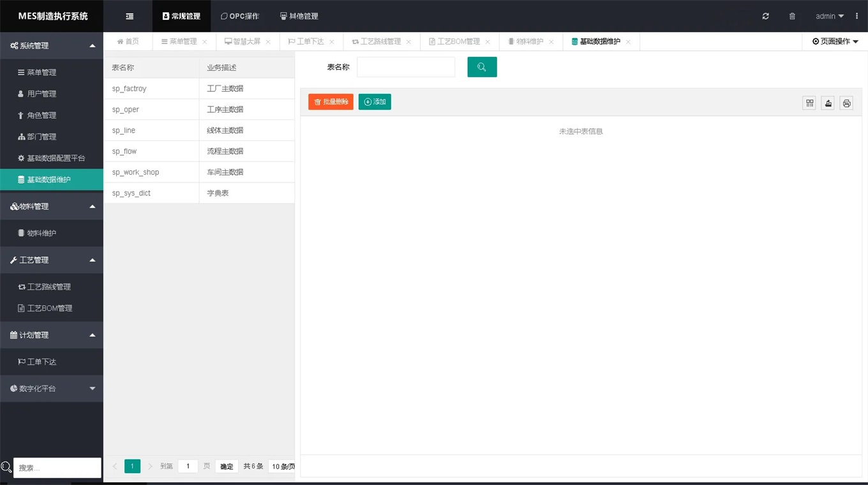Screen dimensions: 868x485
Task: Open 工艺BOM管理 in sidebar
Action: tap(52, 308)
